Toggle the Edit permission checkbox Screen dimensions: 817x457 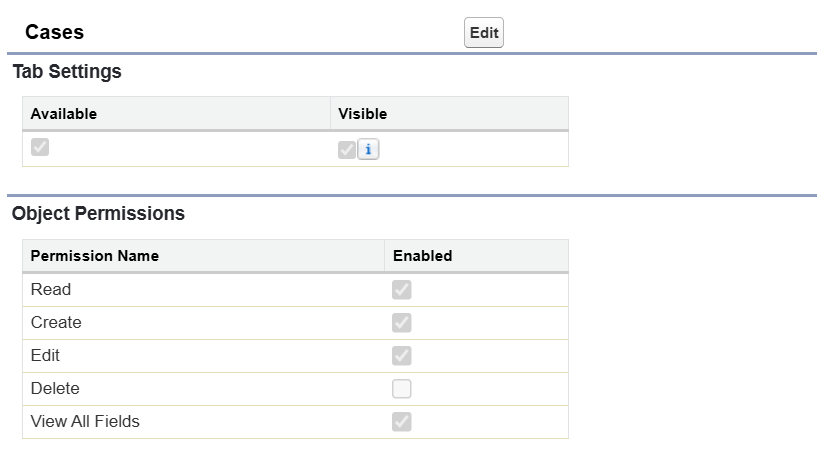click(402, 356)
